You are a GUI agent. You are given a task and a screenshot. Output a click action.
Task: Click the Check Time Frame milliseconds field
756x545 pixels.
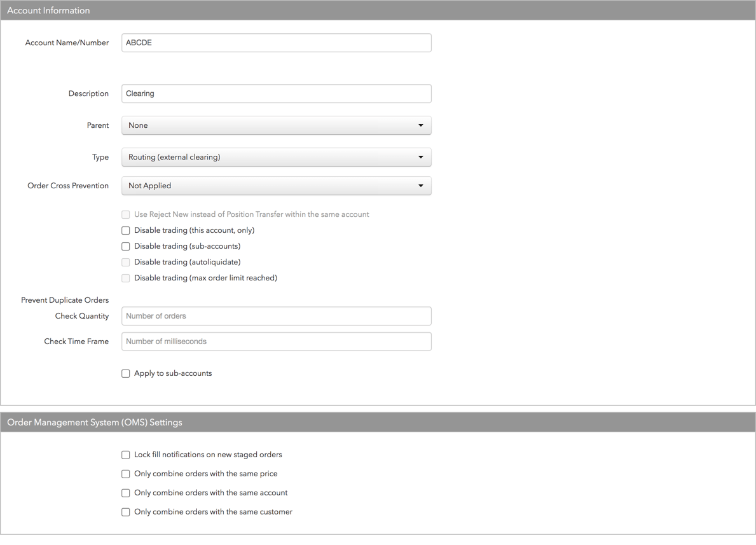tap(277, 341)
